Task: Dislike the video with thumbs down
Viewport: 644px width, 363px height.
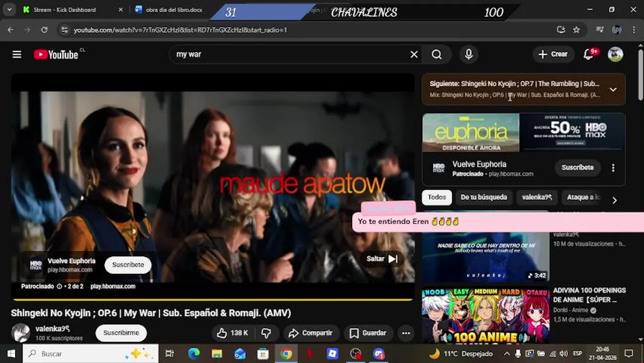Action: point(266,333)
